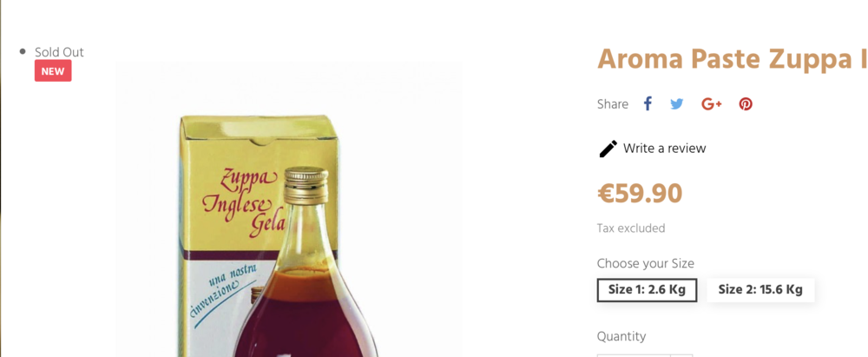Viewport: 868px width, 357px height.
Task: Click the Quantity label
Action: (x=621, y=336)
